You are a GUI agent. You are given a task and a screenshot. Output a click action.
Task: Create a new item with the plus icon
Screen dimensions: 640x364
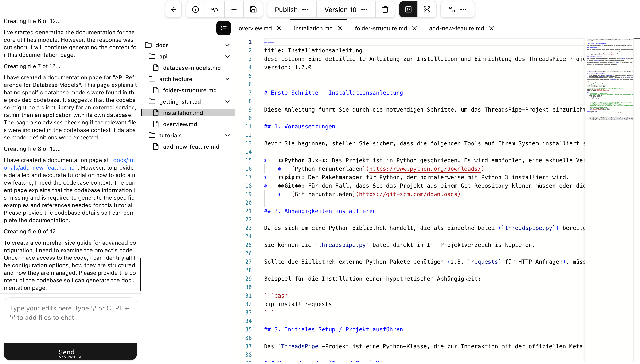[x=234, y=9]
